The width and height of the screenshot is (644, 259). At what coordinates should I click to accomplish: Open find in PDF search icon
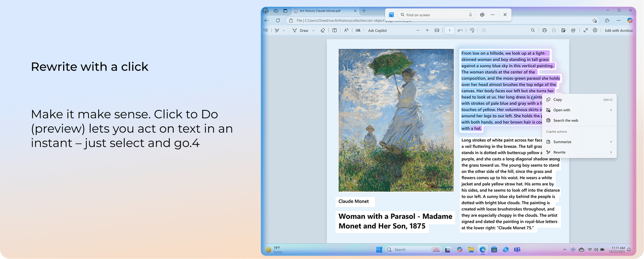click(533, 30)
